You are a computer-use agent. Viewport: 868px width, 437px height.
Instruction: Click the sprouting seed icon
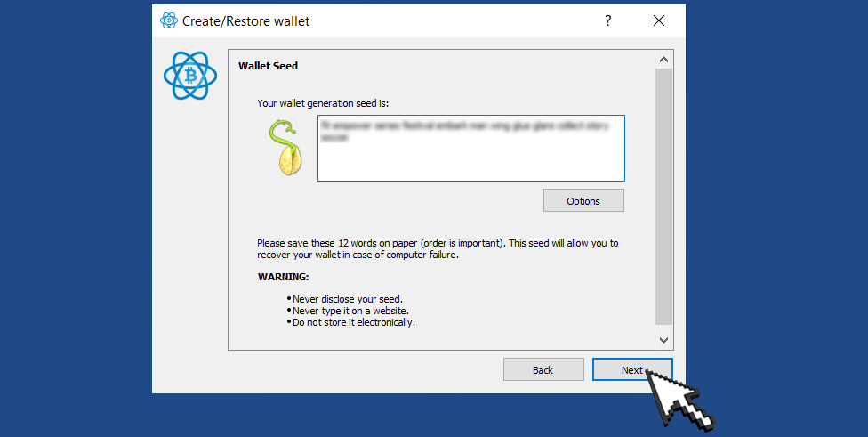pos(285,147)
